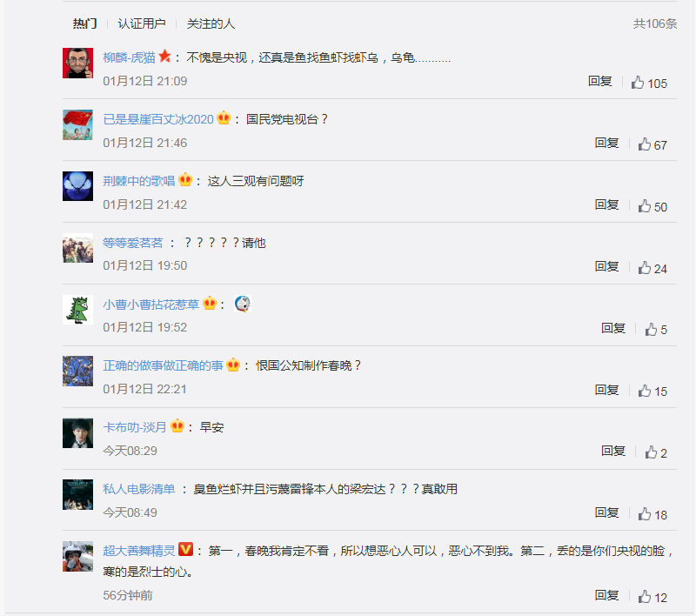This screenshot has width=696, height=616.
Task: Click thumbs-up icon showing 67 likes
Action: click(644, 144)
